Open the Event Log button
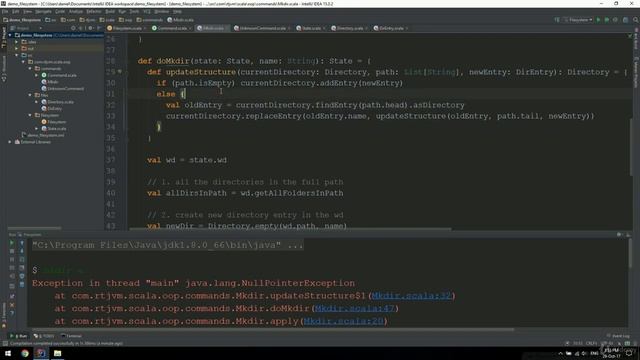 coord(618,336)
